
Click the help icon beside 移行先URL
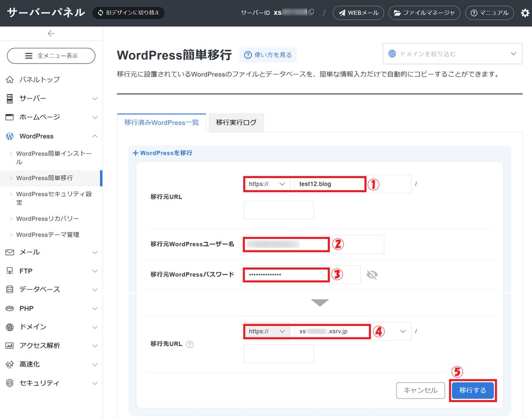(190, 344)
